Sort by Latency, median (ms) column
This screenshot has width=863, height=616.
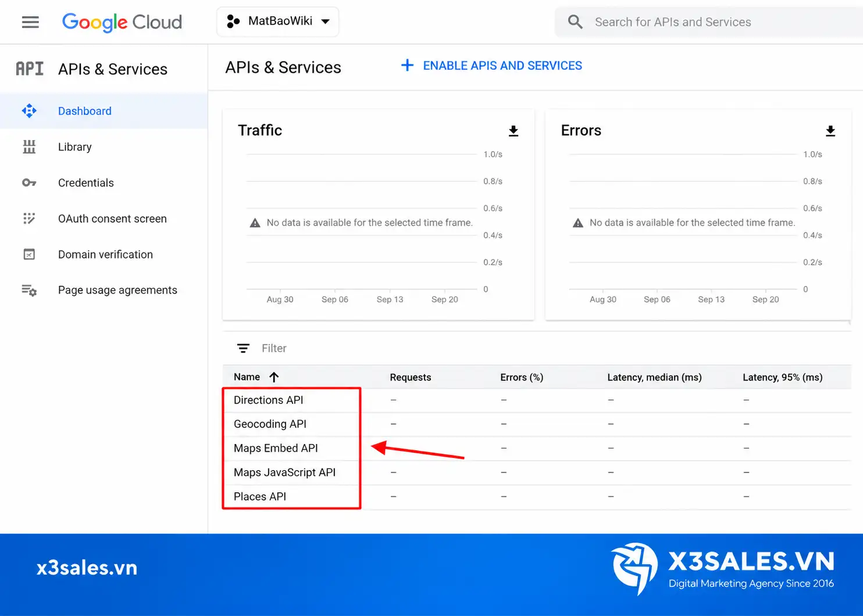[x=654, y=377]
